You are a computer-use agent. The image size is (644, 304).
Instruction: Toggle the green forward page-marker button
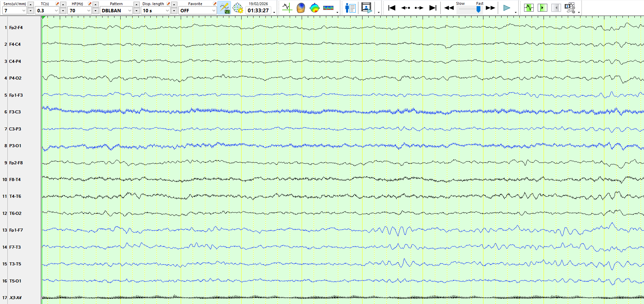[542, 8]
